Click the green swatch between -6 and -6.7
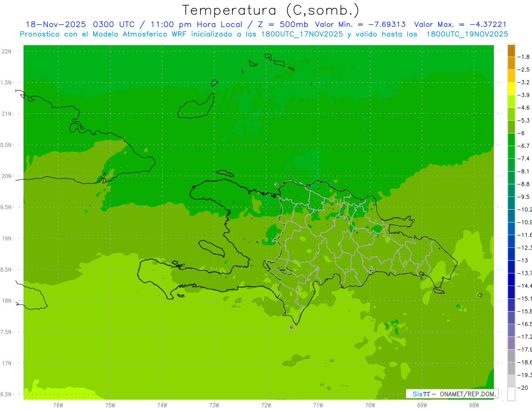The height and width of the screenshot is (411, 532). pyautogui.click(x=511, y=139)
